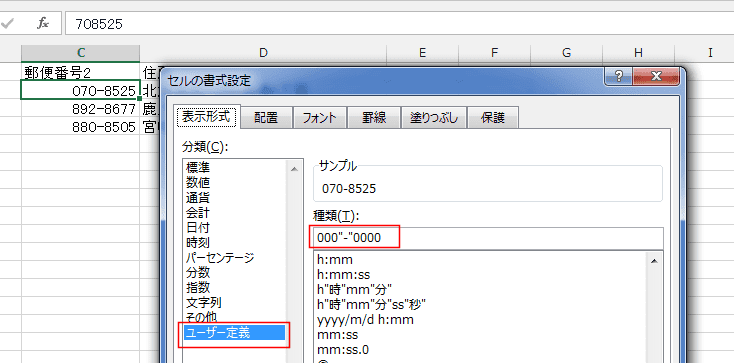The width and height of the screenshot is (734, 363).
Task: Select column H header
Action: (639, 52)
